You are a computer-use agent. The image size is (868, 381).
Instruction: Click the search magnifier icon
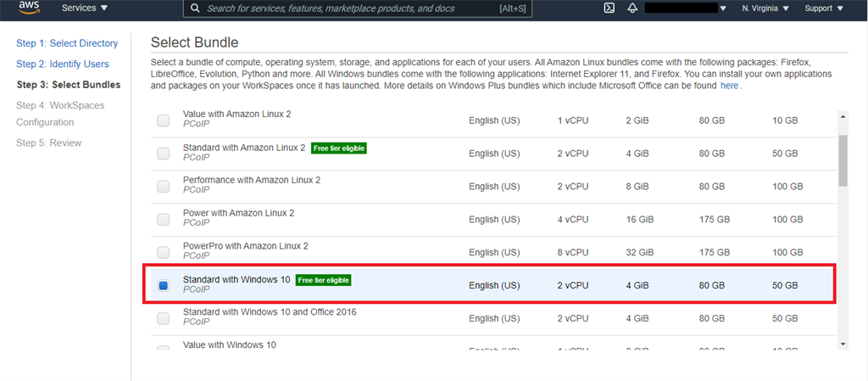point(195,8)
